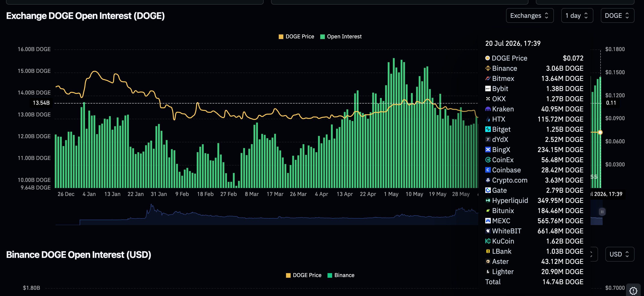Click the 13.54B crosshair label
644x296 pixels.
pyautogui.click(x=41, y=103)
